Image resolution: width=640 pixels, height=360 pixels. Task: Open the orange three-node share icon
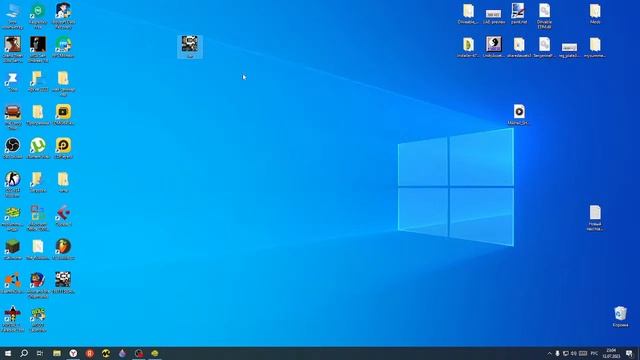tap(13, 283)
